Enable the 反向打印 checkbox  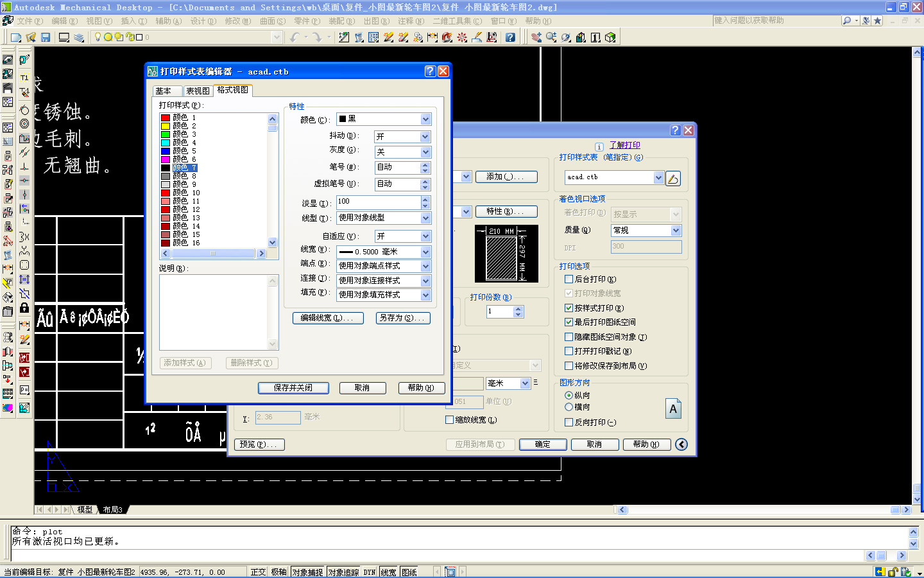569,423
